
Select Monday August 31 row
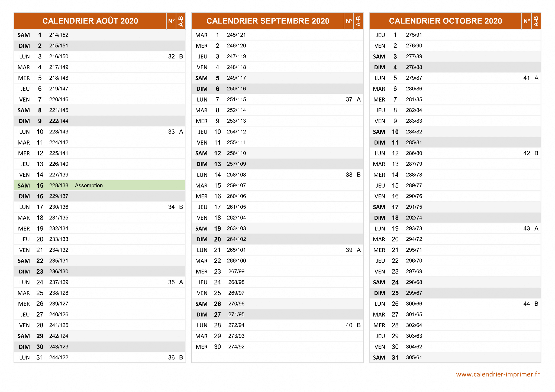click(100, 357)
